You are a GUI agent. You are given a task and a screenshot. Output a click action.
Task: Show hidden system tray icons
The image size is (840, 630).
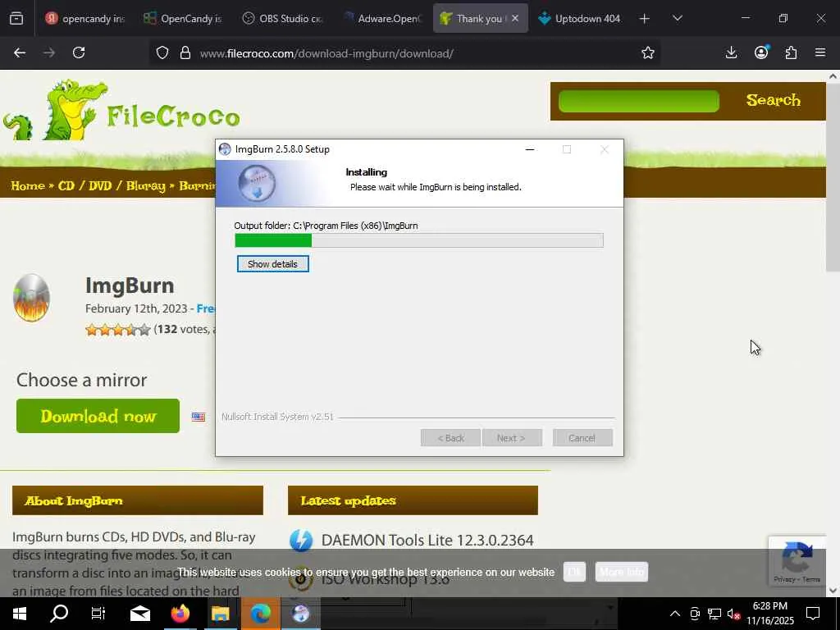675,614
